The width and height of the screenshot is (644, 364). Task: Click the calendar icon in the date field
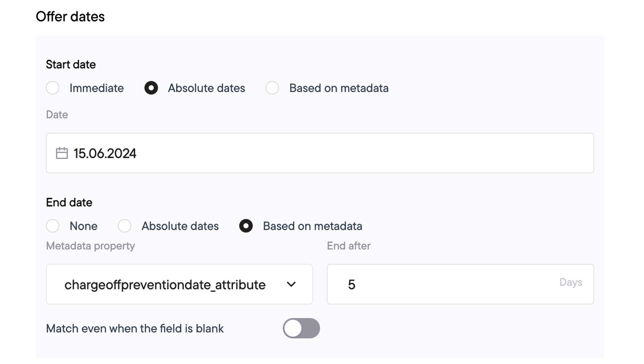[62, 153]
